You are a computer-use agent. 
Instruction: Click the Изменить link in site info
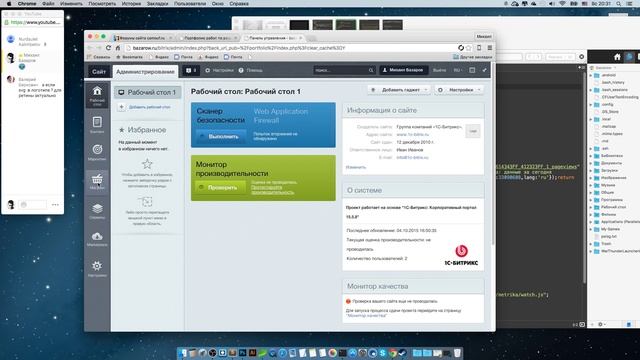356,167
